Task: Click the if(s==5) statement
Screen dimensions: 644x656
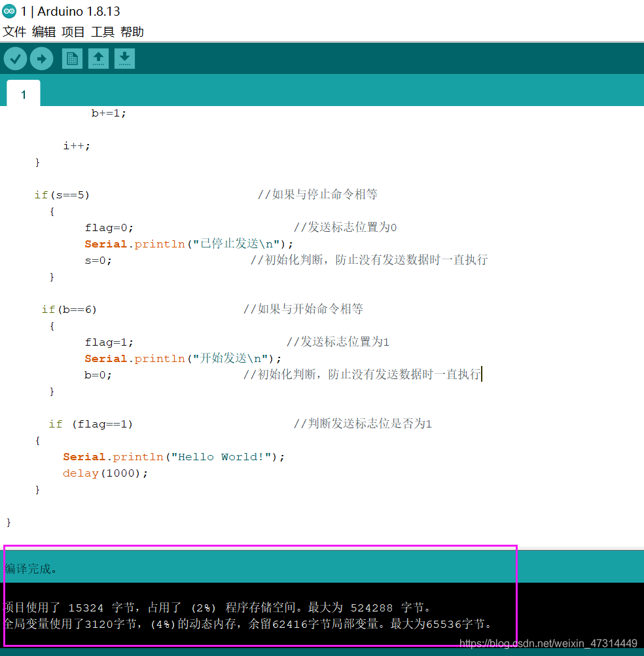Action: coord(62,195)
